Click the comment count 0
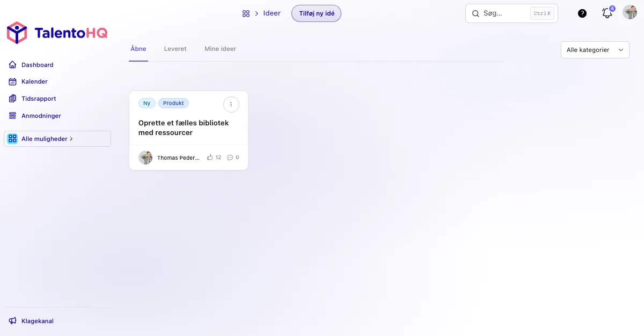The height and width of the screenshot is (336, 644). click(237, 158)
